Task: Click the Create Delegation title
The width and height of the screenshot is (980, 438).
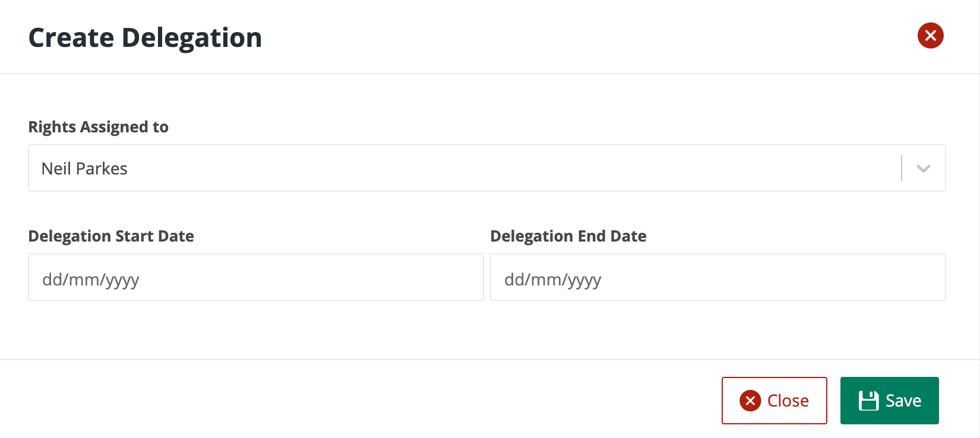Action: (x=144, y=37)
